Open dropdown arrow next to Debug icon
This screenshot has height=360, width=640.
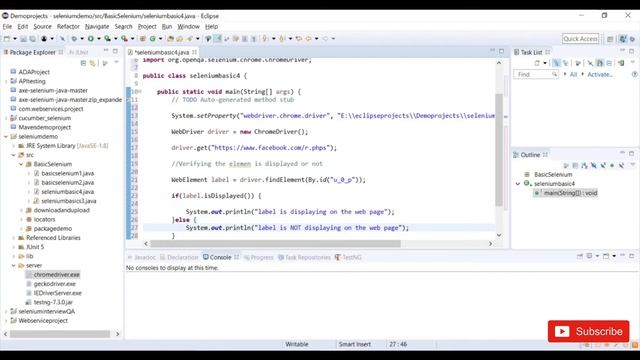pos(82,39)
